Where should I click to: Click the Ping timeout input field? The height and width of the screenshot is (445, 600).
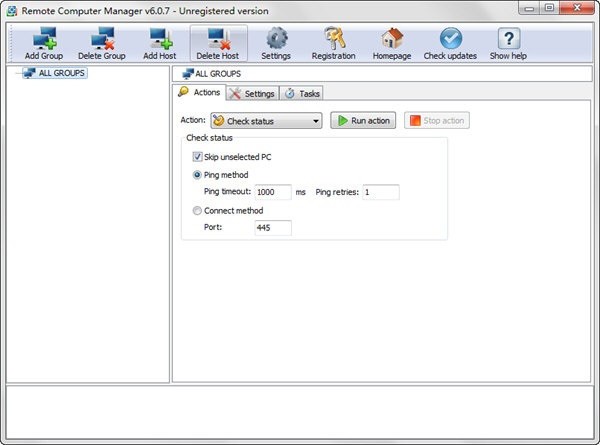click(x=272, y=192)
